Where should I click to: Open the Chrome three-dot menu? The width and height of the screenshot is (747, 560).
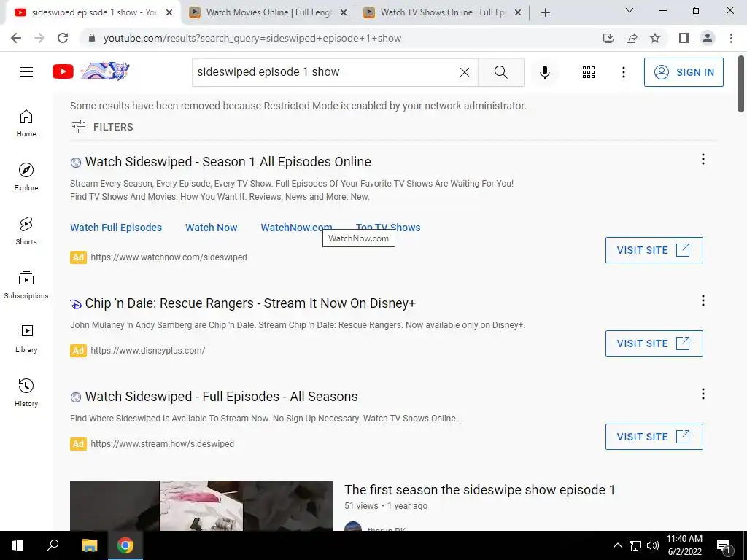point(731,38)
